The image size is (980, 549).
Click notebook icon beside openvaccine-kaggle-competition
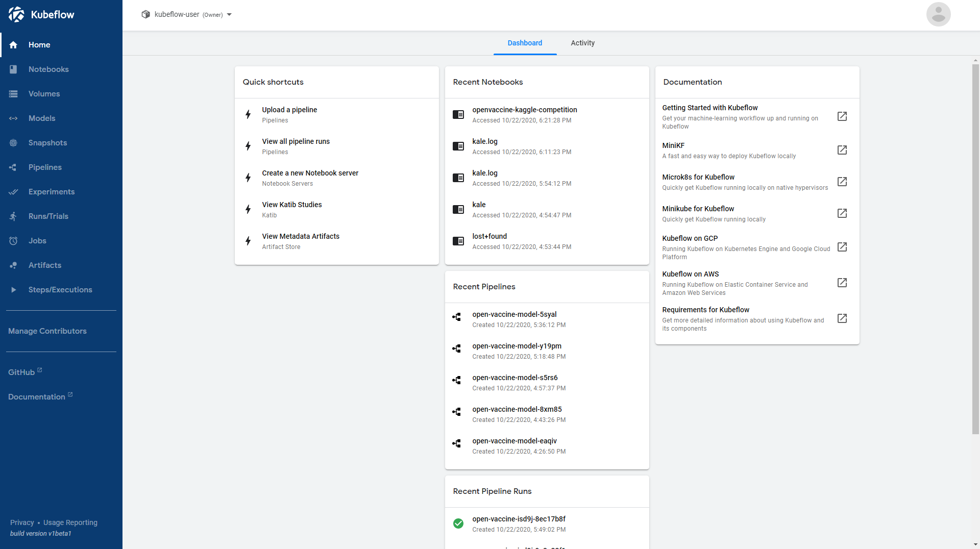[x=458, y=114]
